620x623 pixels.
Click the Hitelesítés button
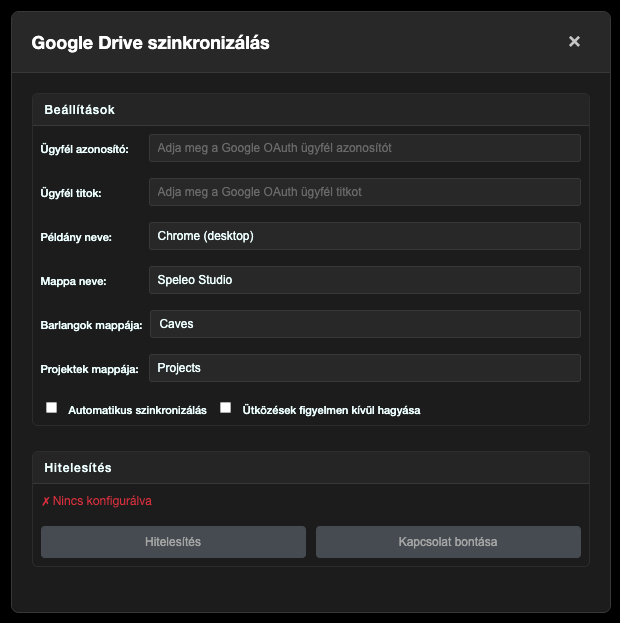173,542
